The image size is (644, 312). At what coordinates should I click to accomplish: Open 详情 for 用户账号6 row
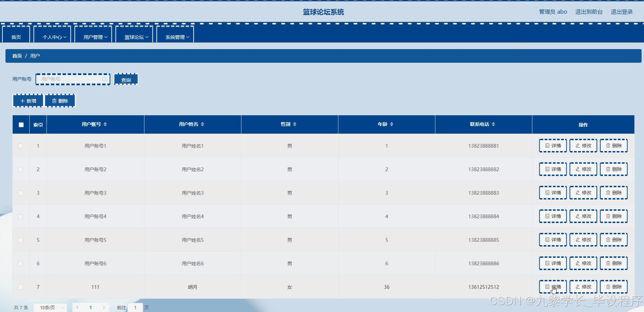coord(553,263)
